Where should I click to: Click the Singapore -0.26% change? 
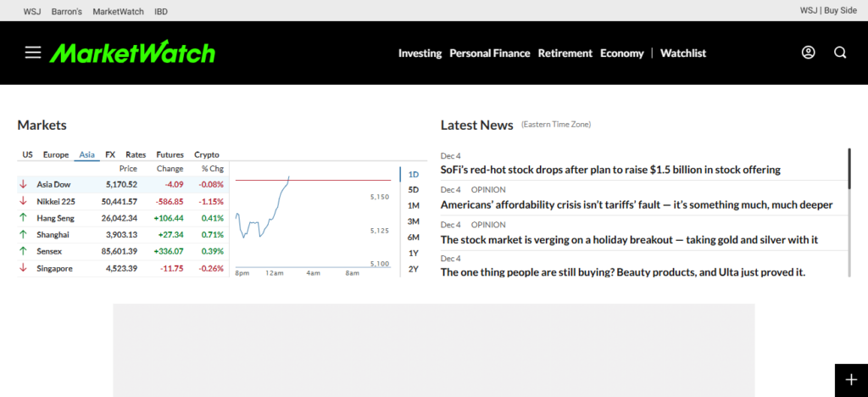[211, 269]
